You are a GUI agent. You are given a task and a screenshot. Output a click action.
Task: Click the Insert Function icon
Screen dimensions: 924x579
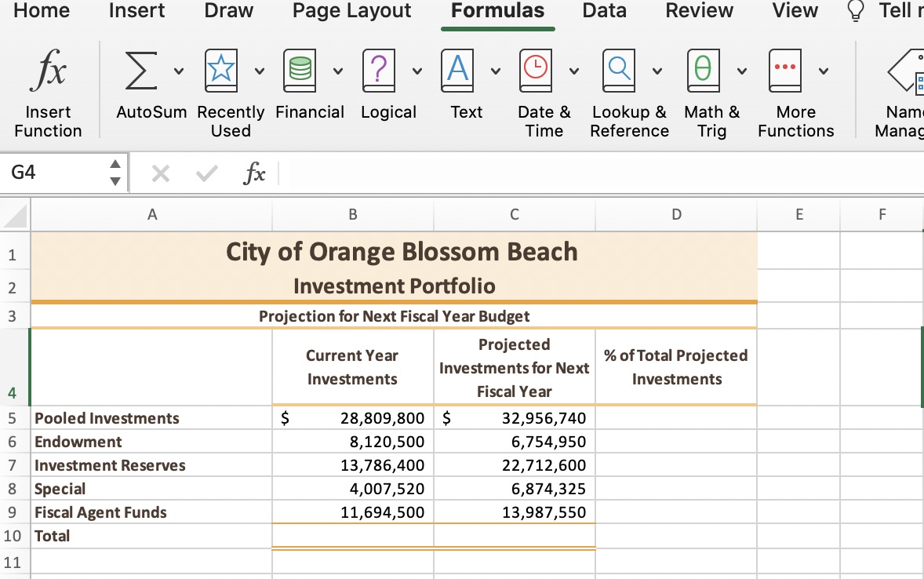(x=47, y=71)
